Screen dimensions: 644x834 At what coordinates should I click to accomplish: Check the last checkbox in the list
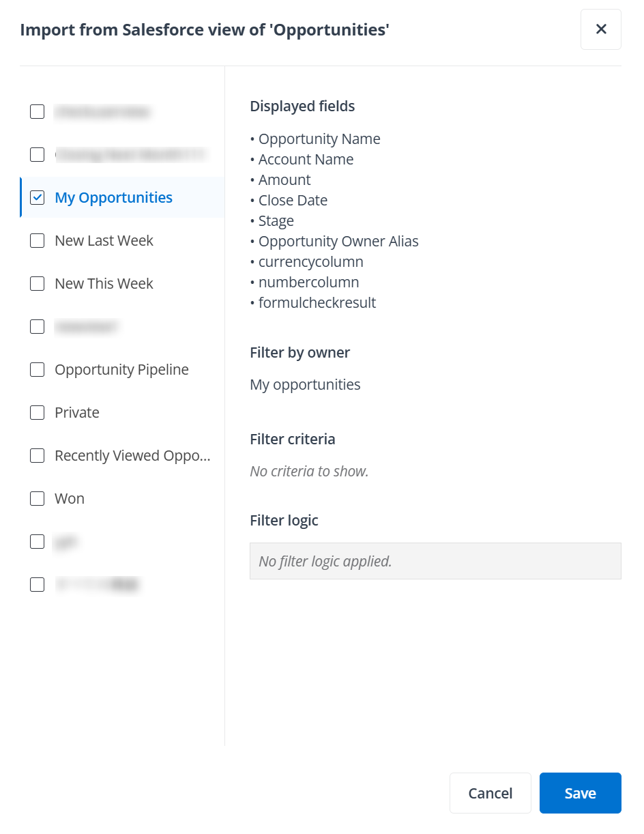click(37, 584)
